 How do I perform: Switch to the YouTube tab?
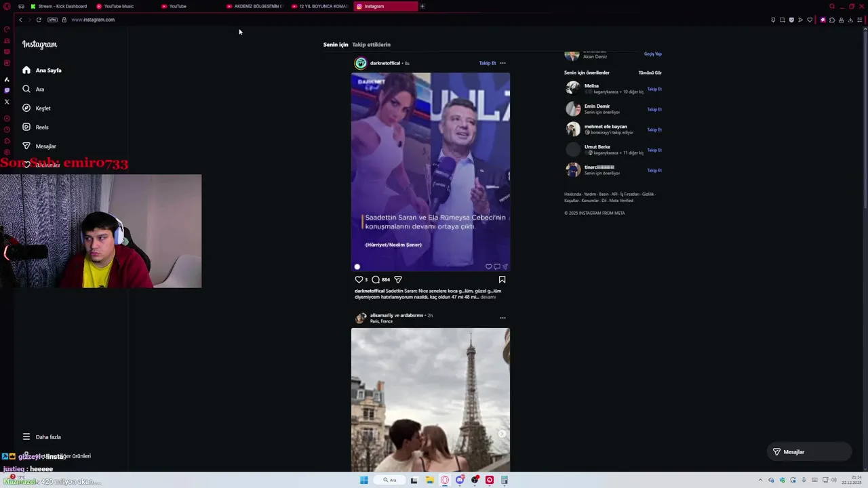[174, 6]
